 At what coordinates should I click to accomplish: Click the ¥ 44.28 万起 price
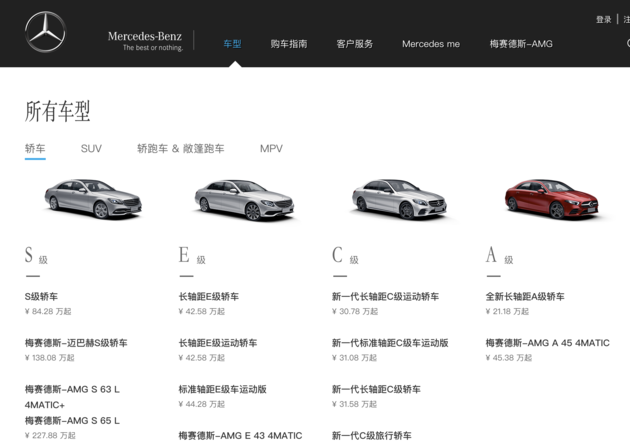(x=202, y=404)
